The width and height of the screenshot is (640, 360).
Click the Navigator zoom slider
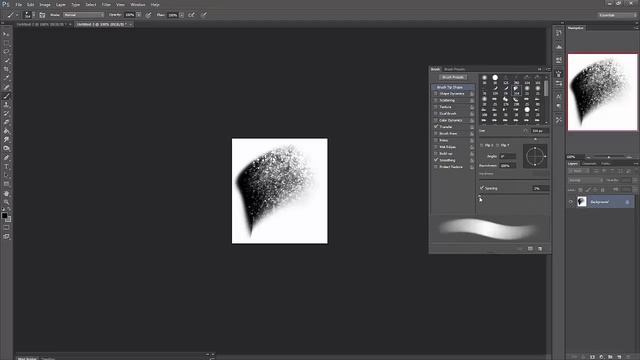609,157
